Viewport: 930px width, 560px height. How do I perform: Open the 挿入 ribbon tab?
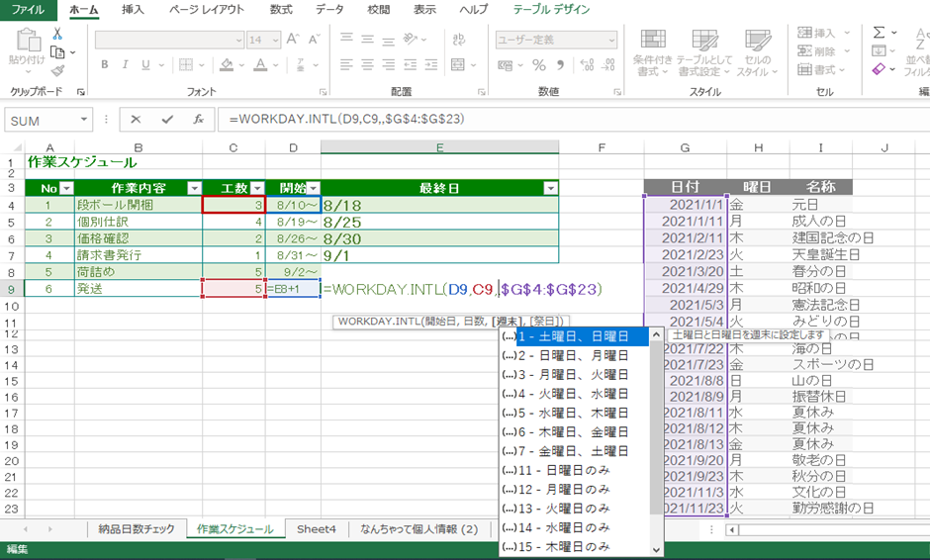pyautogui.click(x=132, y=10)
